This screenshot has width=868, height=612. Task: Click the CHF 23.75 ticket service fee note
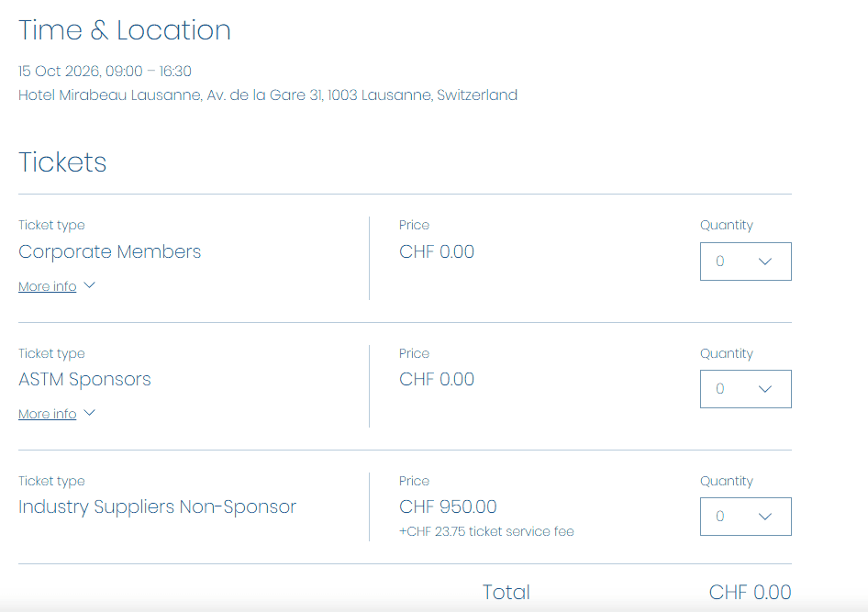pyautogui.click(x=486, y=531)
